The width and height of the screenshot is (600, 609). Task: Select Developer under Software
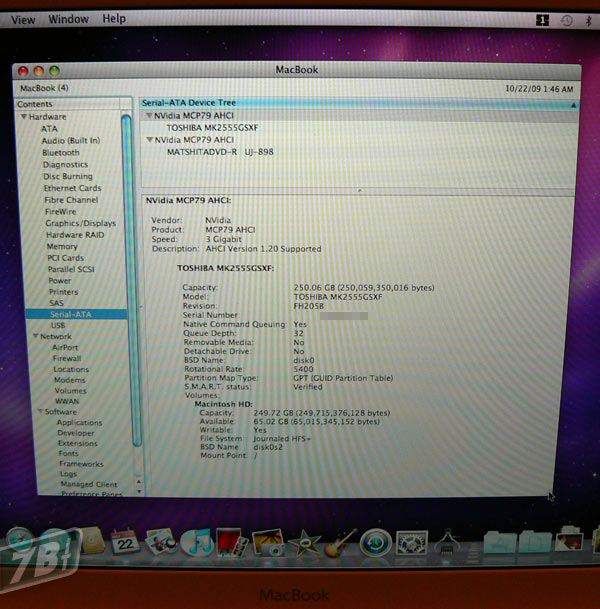point(76,433)
